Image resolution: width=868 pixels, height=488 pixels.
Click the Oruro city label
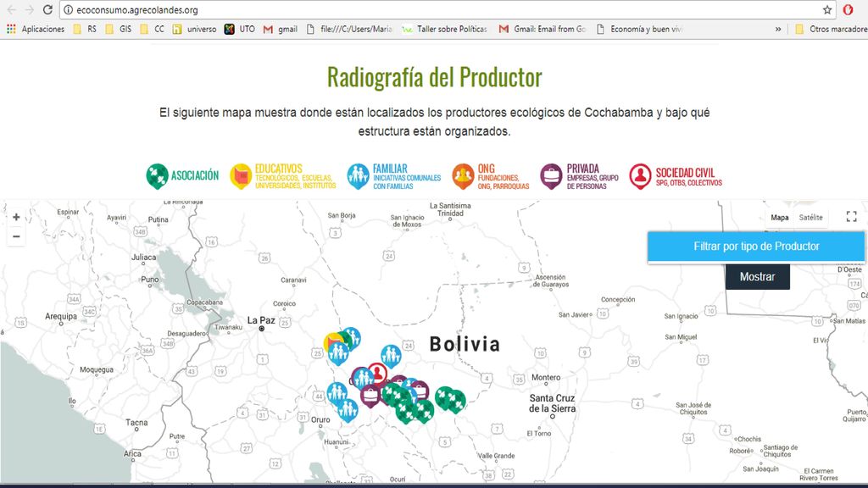point(320,419)
